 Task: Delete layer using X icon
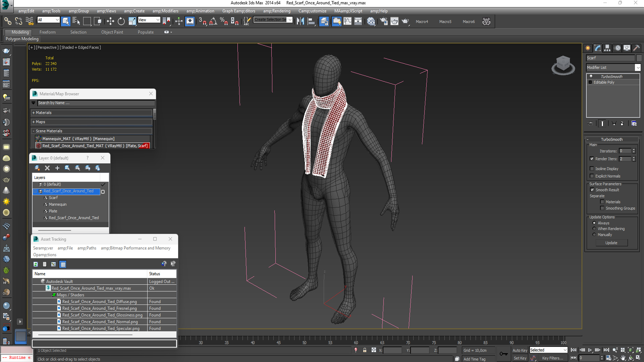pyautogui.click(x=47, y=168)
